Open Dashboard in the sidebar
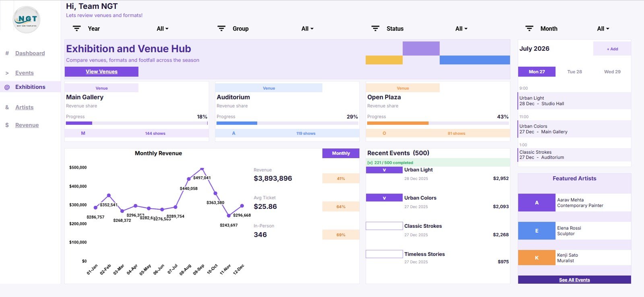This screenshot has height=297, width=644. point(30,53)
